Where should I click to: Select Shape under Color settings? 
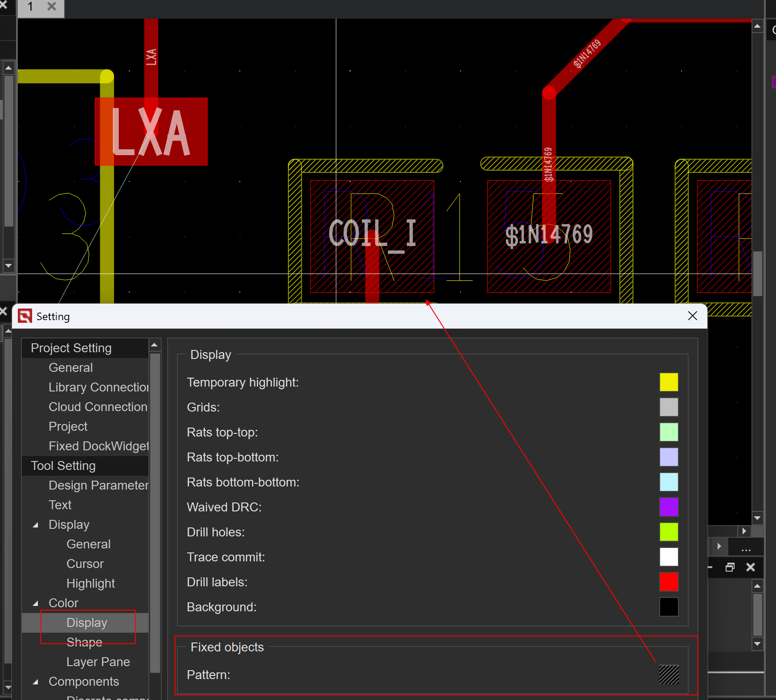(84, 642)
